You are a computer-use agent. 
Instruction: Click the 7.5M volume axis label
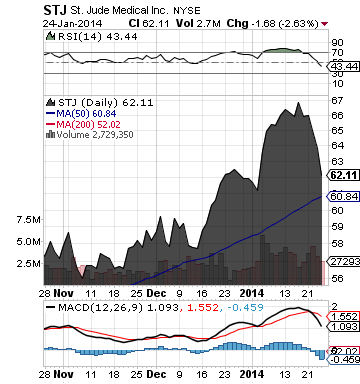click(x=29, y=220)
